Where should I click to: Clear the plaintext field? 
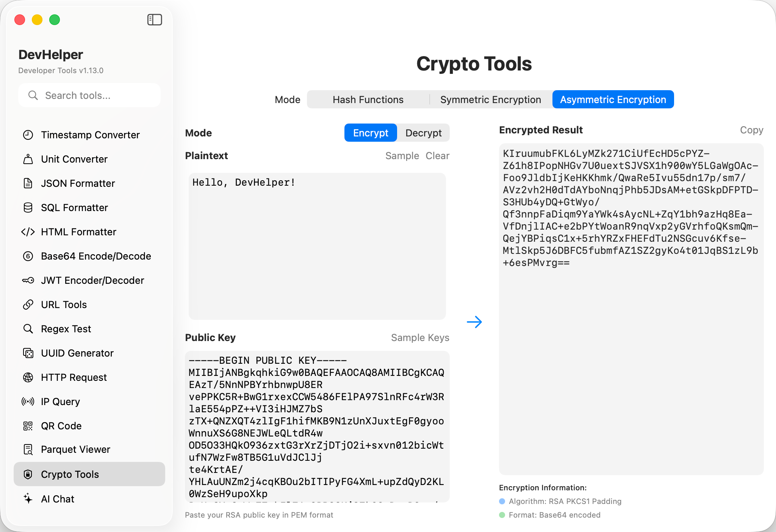tap(437, 156)
